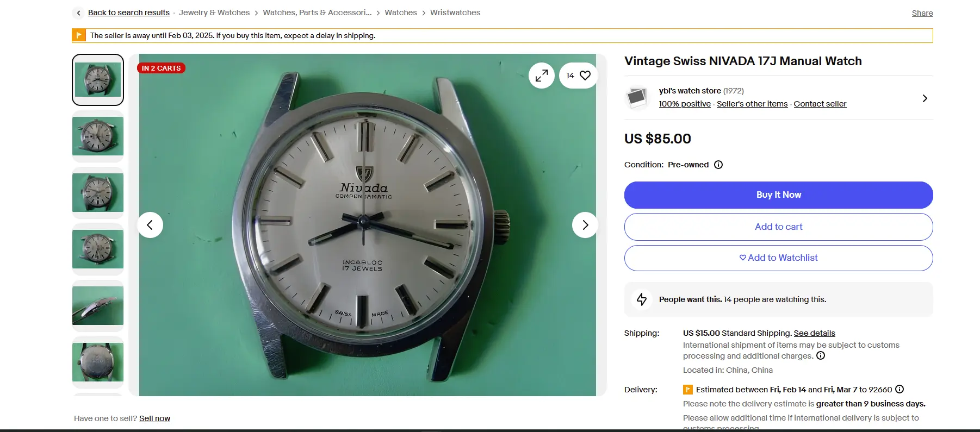The width and height of the screenshot is (980, 432).
Task: Open the See details shipping link
Action: [x=814, y=333]
